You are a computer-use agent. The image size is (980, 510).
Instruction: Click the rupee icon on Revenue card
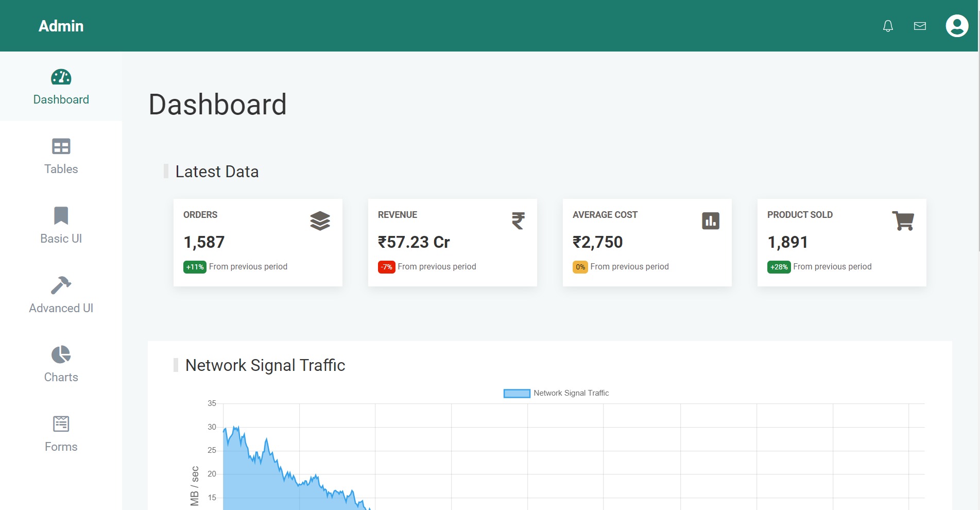tap(518, 221)
